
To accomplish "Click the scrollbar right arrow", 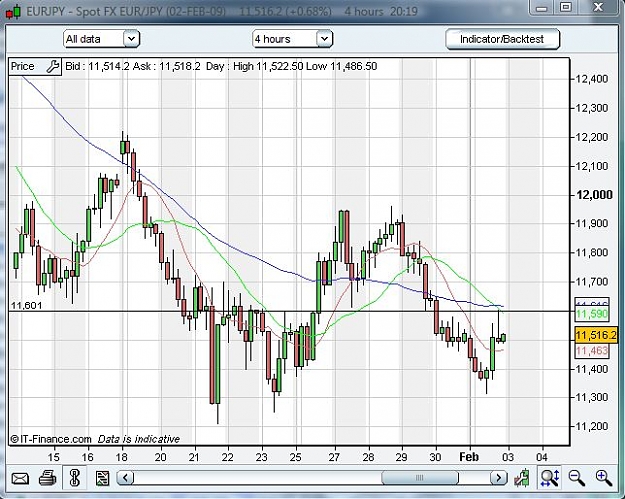I will (x=498, y=477).
